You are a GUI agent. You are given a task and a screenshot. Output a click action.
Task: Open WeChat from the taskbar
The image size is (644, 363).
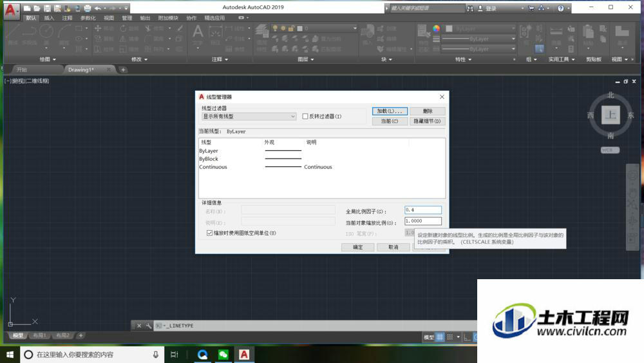pyautogui.click(x=223, y=355)
